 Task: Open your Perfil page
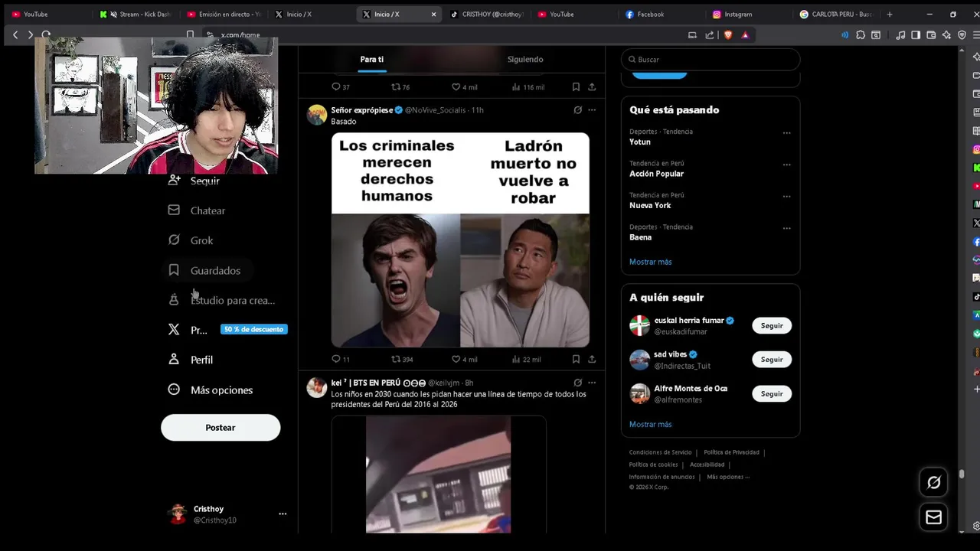click(191, 360)
